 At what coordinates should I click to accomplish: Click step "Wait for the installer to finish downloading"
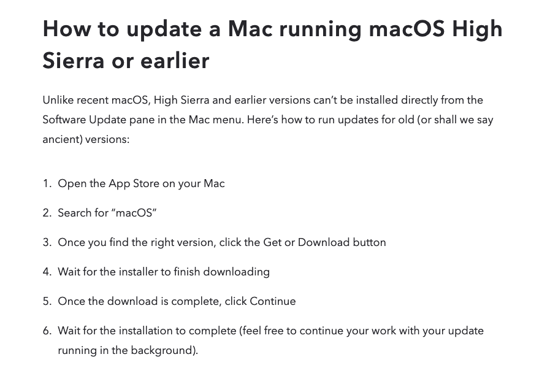[x=163, y=272]
